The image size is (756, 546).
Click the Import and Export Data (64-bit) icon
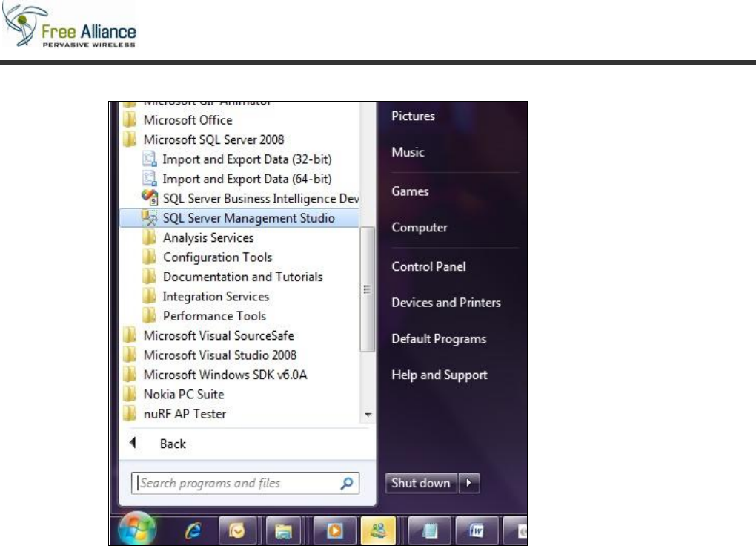pos(150,179)
